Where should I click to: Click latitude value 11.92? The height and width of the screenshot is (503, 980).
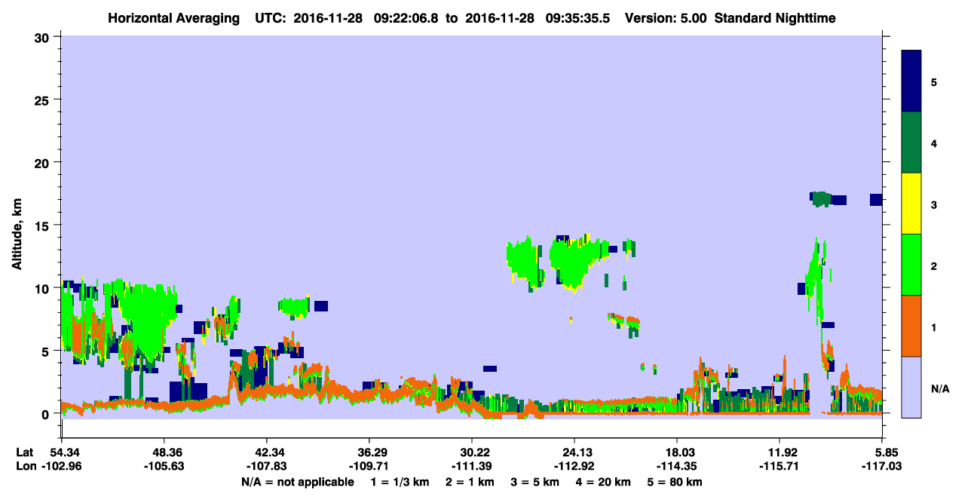[779, 452]
